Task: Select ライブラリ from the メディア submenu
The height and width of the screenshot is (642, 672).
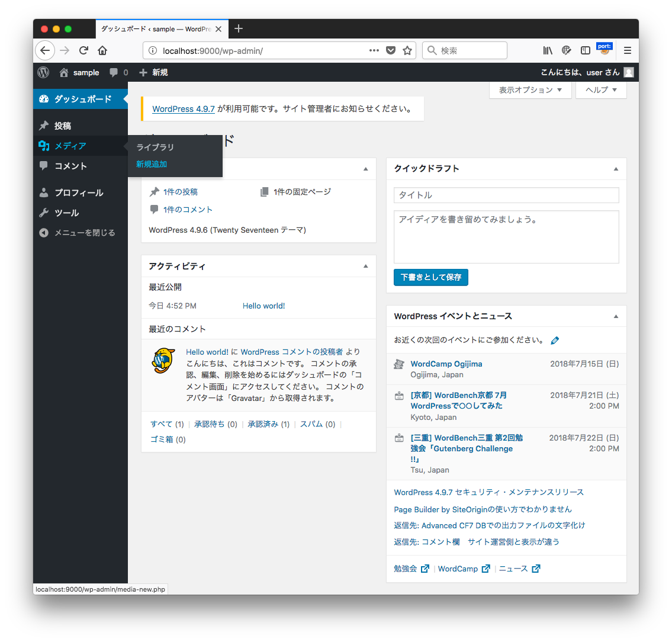Action: click(155, 146)
